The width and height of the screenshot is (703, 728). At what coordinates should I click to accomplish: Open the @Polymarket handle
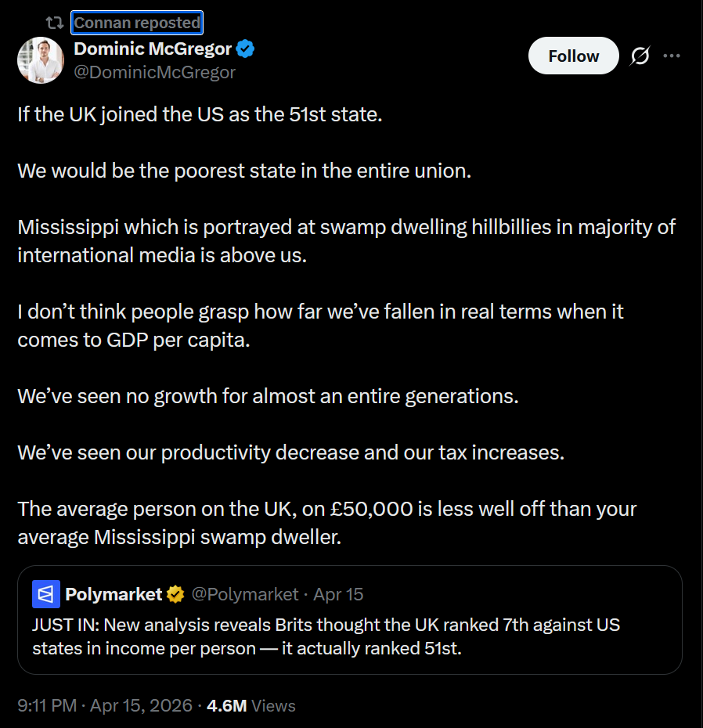(245, 595)
